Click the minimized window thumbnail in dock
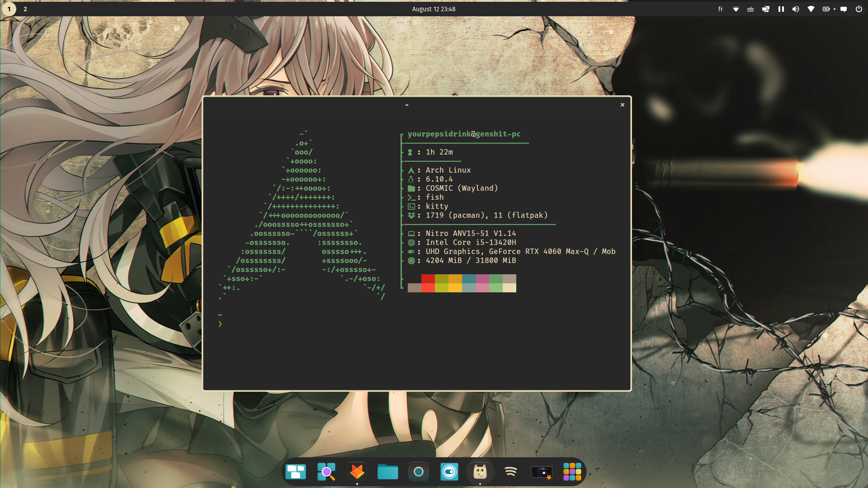 point(542,472)
